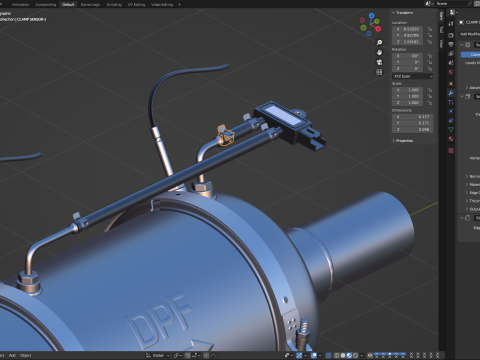
Task: Open the gizmo options dropdown arrow
Action: pos(305,355)
